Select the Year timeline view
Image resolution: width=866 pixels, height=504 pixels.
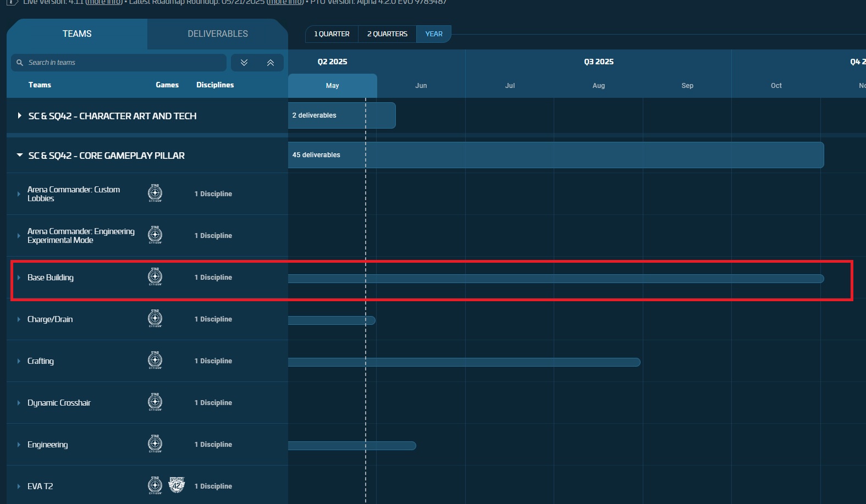(x=433, y=34)
